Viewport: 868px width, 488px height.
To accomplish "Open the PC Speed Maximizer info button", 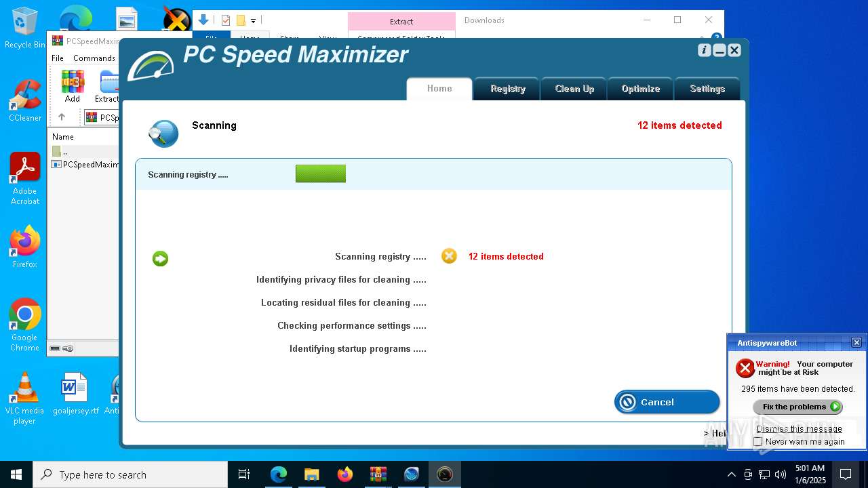I will pos(705,50).
